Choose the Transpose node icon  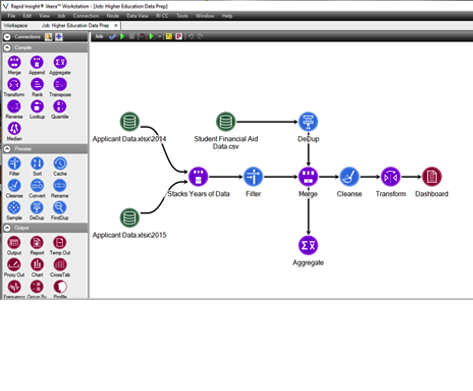pos(60,84)
